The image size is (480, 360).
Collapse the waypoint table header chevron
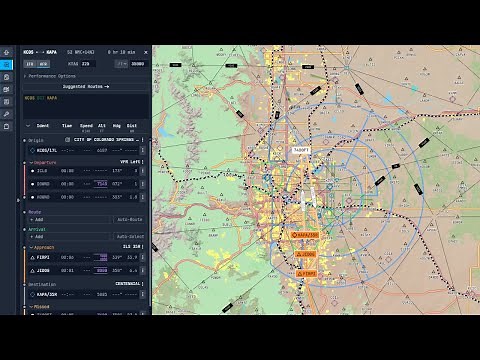pyautogui.click(x=28, y=126)
